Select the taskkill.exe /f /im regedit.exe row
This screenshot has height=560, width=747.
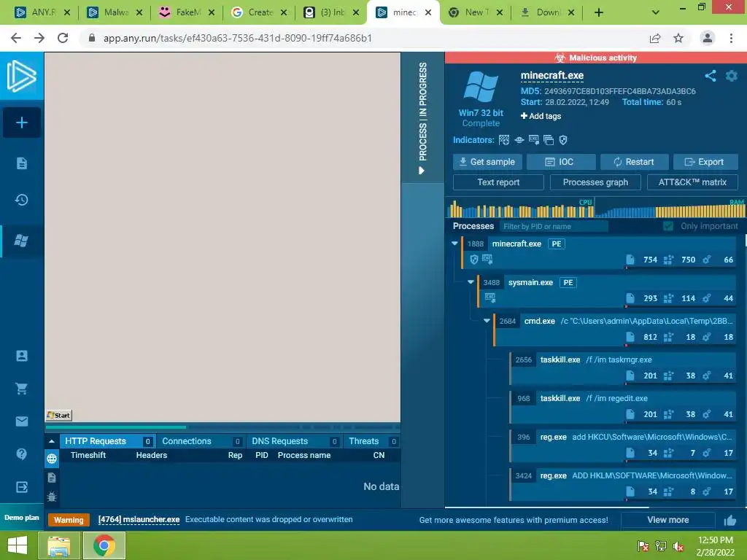click(x=623, y=407)
